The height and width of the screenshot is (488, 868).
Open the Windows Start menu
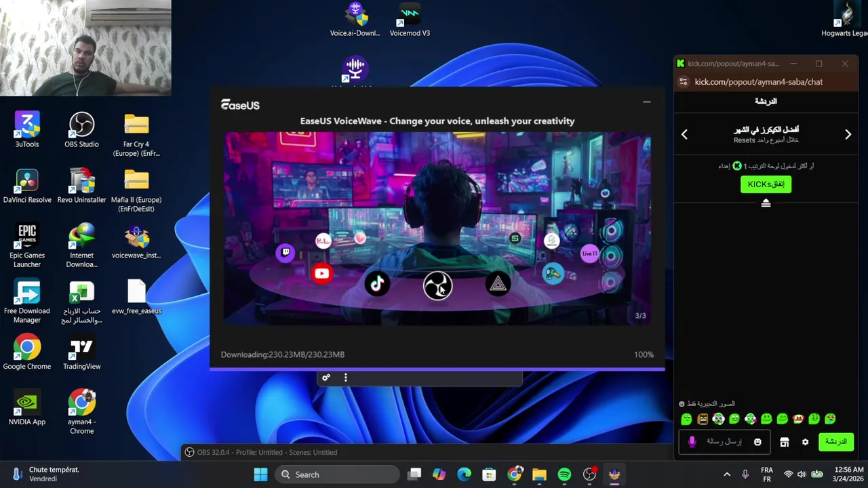click(260, 474)
